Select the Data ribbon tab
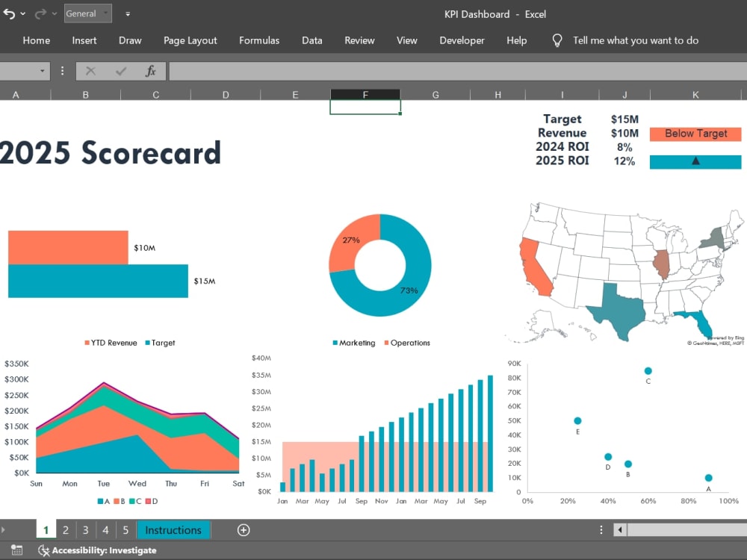 click(312, 40)
